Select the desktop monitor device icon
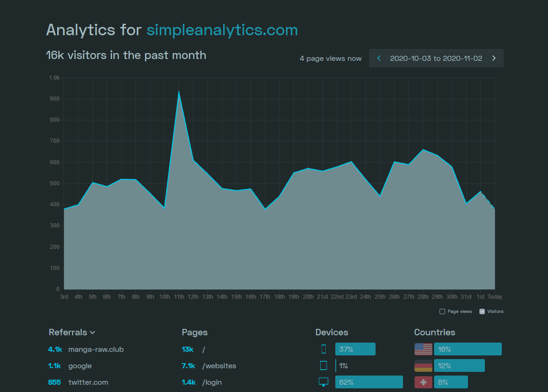548x392 pixels. (x=323, y=382)
